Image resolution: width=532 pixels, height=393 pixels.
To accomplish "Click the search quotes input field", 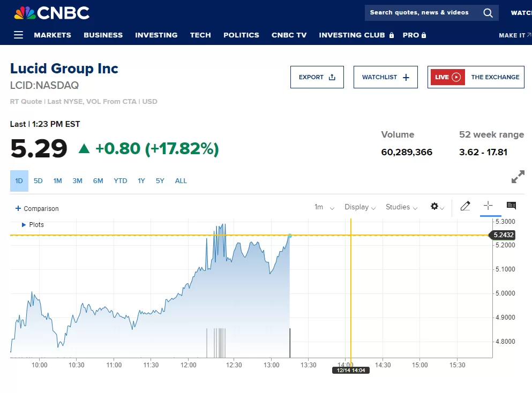I will (x=421, y=12).
